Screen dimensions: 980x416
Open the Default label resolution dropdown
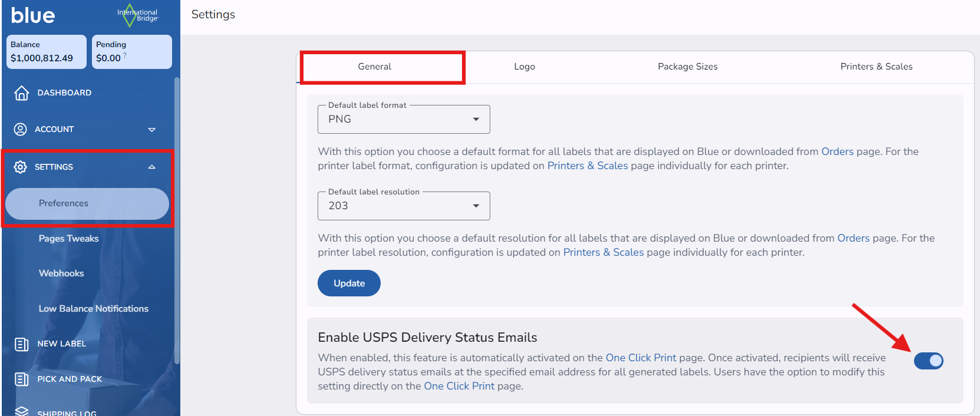(404, 206)
